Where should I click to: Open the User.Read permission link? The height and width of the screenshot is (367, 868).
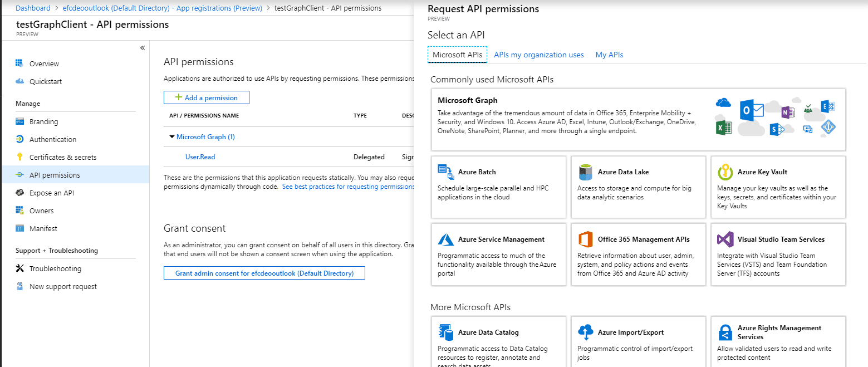point(200,157)
